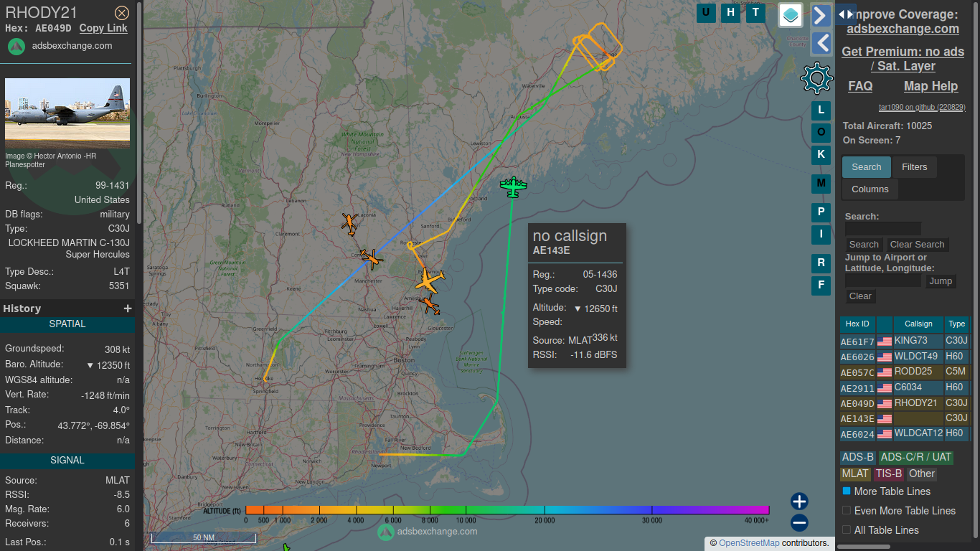This screenshot has height=551, width=980.
Task: Open the map layer selector icon
Action: [791, 15]
